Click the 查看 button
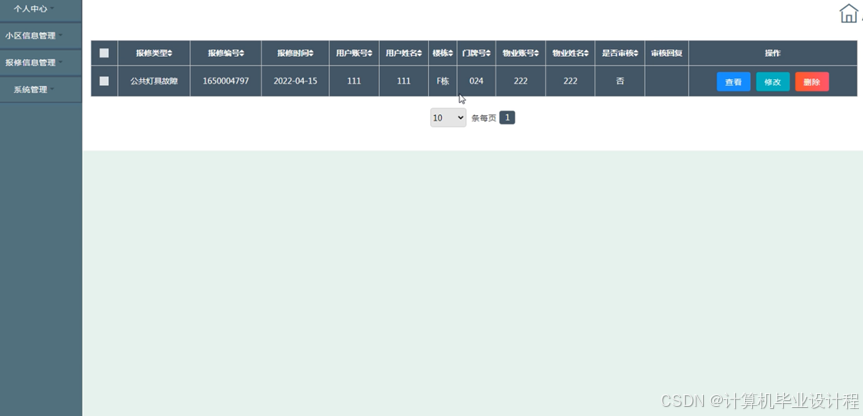This screenshot has width=863, height=416. coord(733,82)
